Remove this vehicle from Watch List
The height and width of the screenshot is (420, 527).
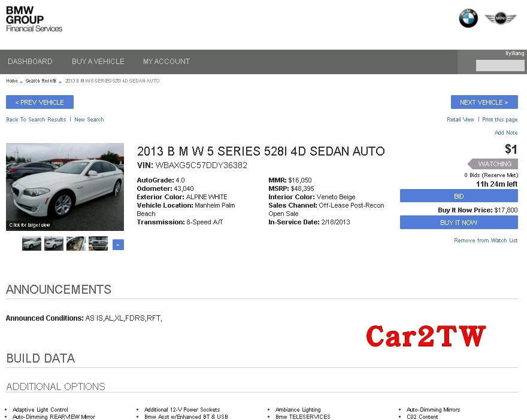tap(486, 241)
